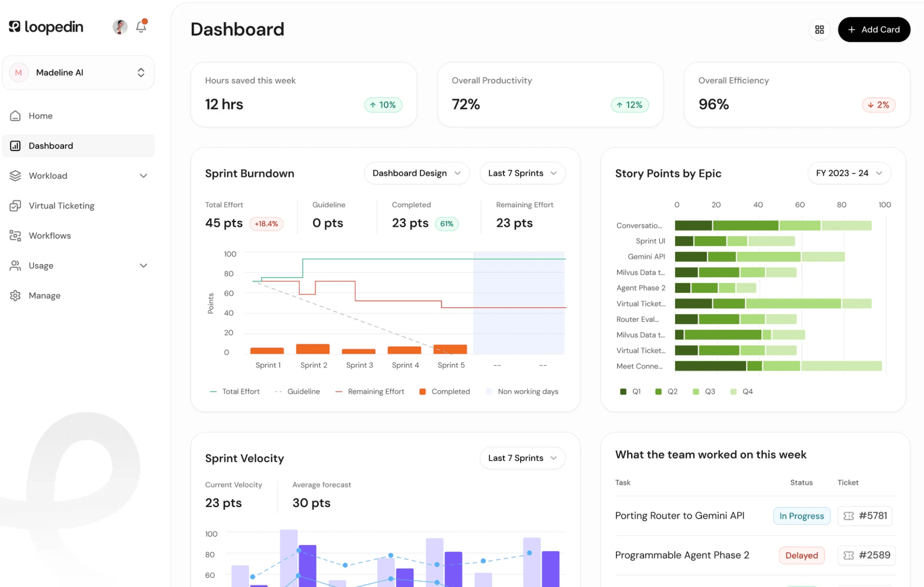Click the Dashboard chart icon in sidebar
The width and height of the screenshot is (924, 587).
pos(15,146)
